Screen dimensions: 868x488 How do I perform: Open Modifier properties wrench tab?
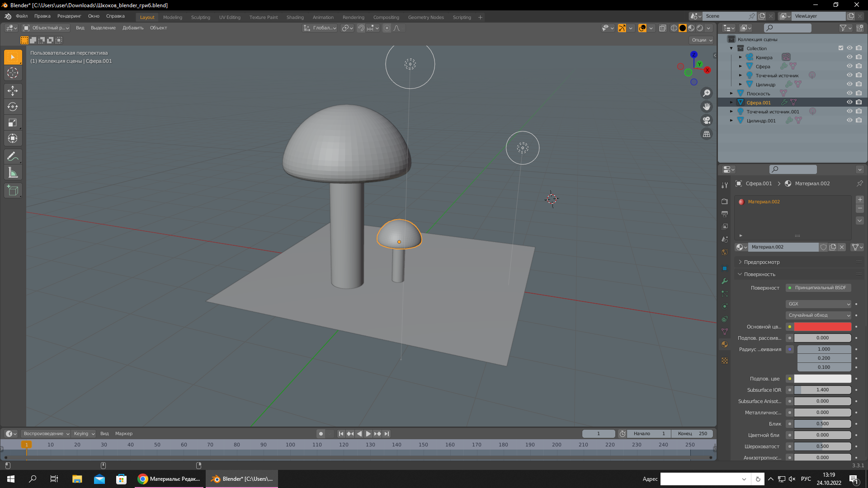click(725, 281)
